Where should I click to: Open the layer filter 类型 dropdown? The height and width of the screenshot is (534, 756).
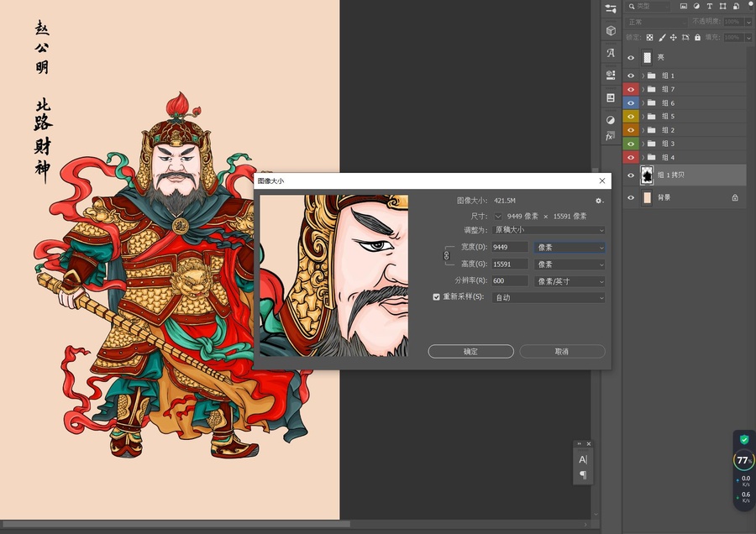pyautogui.click(x=649, y=6)
